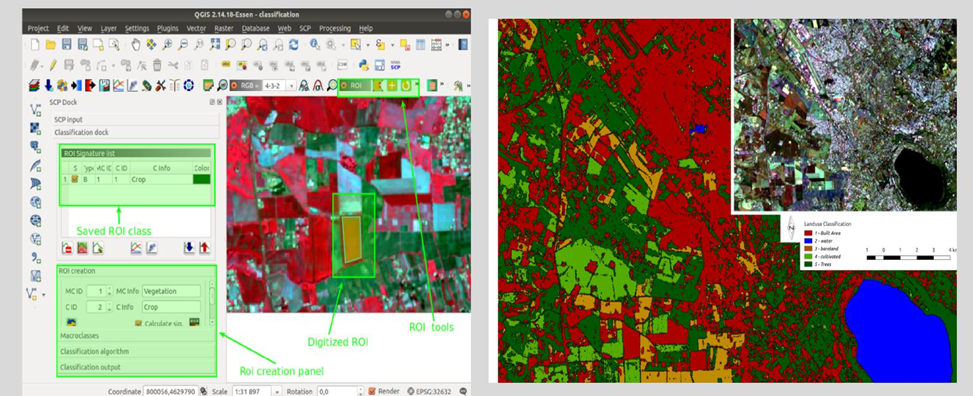This screenshot has height=396, width=973.
Task: Open the RGB 4-3-2 band combination dropdown
Action: coord(279,85)
